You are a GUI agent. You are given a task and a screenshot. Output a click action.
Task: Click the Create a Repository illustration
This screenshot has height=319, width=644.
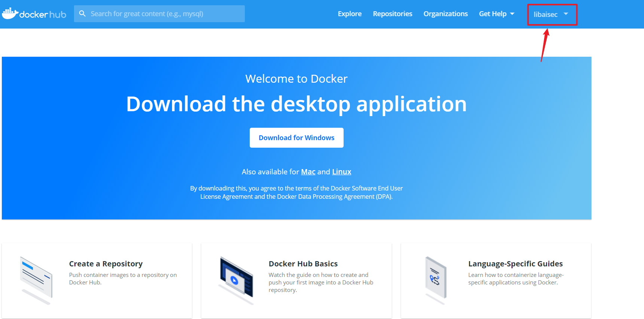(36, 280)
